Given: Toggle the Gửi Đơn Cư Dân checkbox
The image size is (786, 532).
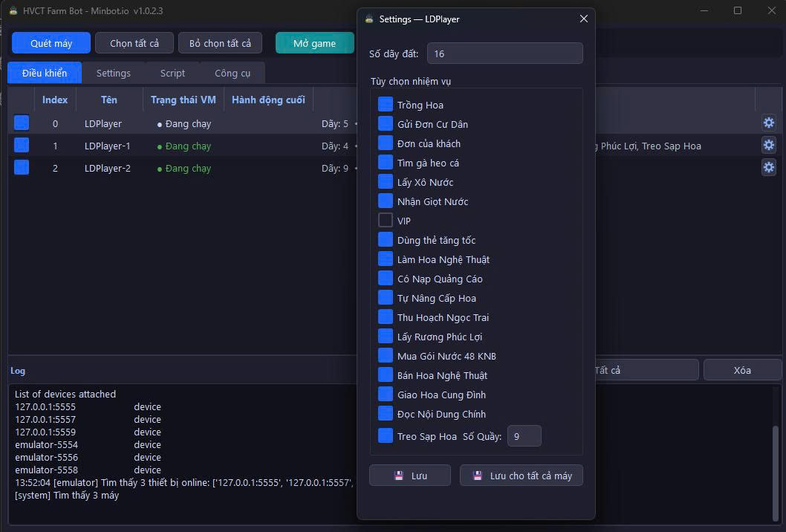Looking at the screenshot, I should [385, 123].
